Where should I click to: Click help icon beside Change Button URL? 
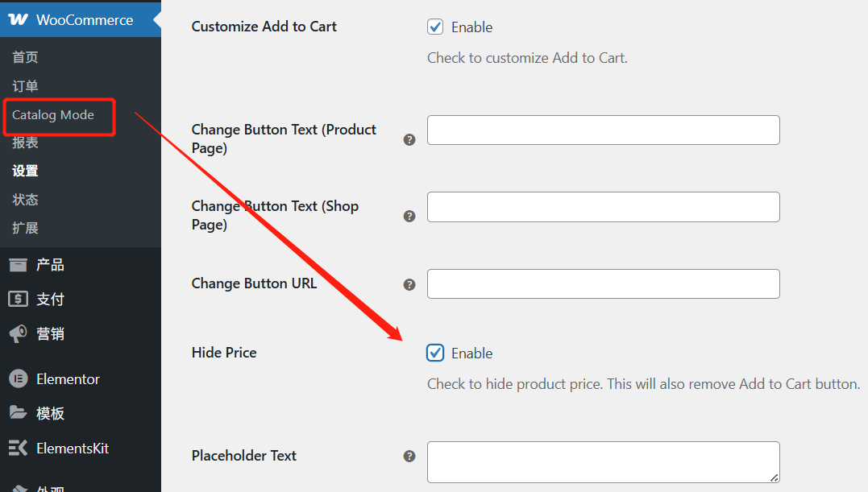409,284
